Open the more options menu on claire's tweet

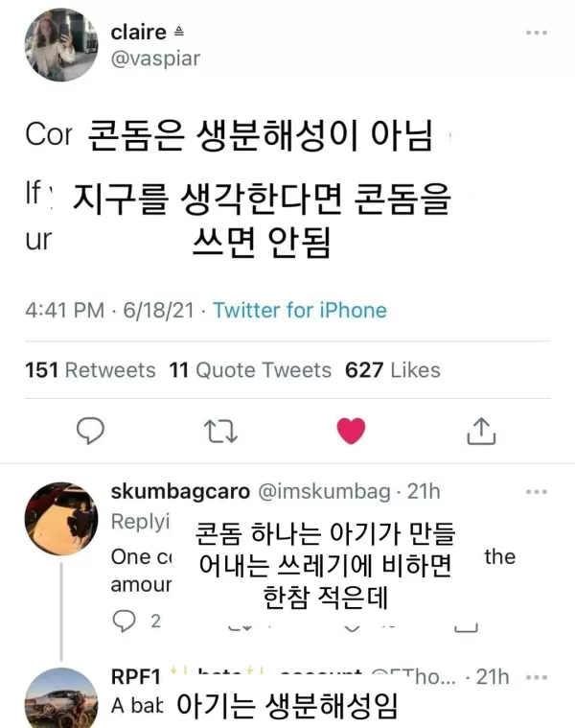[536, 33]
